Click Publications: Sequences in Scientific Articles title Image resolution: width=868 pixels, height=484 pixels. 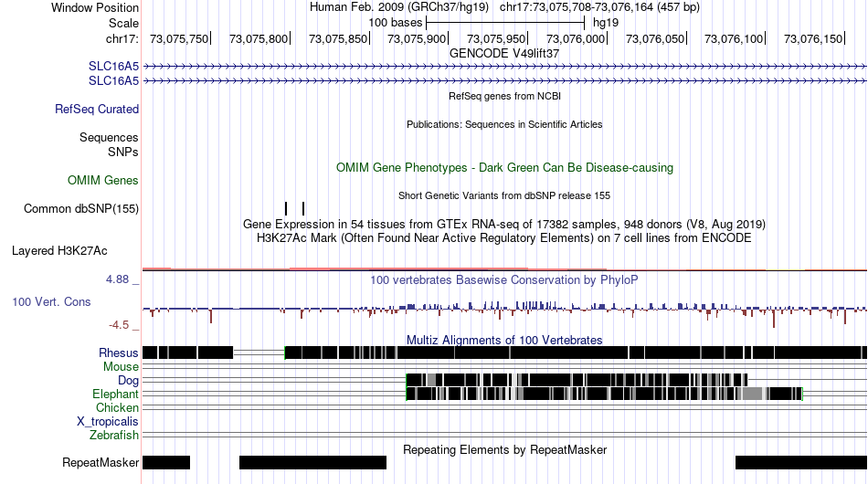pos(504,124)
